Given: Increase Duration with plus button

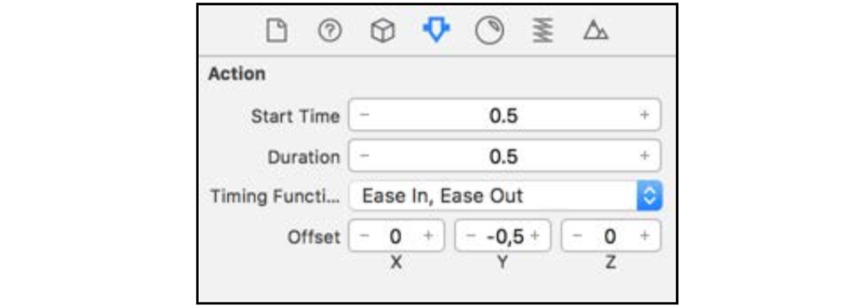Looking at the screenshot, I should coord(644,156).
